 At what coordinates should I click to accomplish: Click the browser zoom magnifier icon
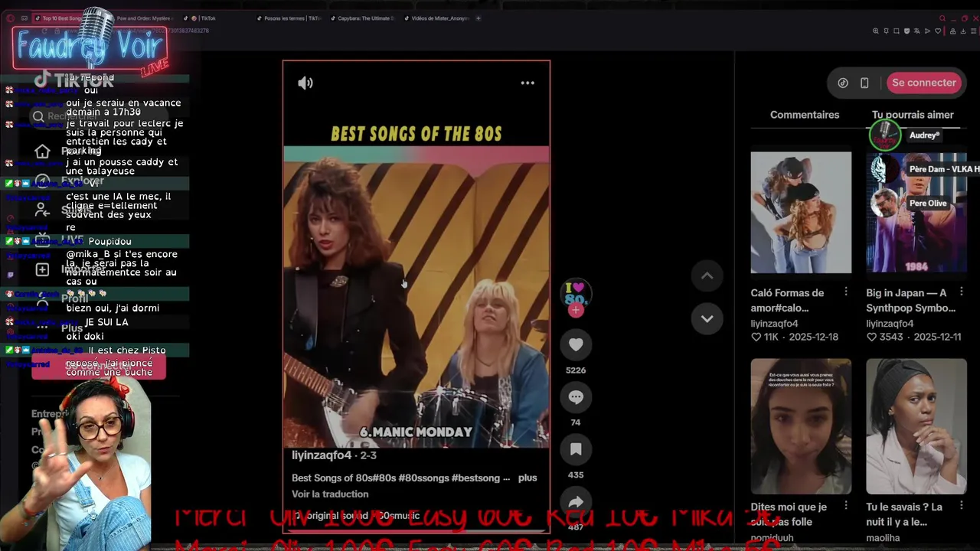pyautogui.click(x=876, y=31)
